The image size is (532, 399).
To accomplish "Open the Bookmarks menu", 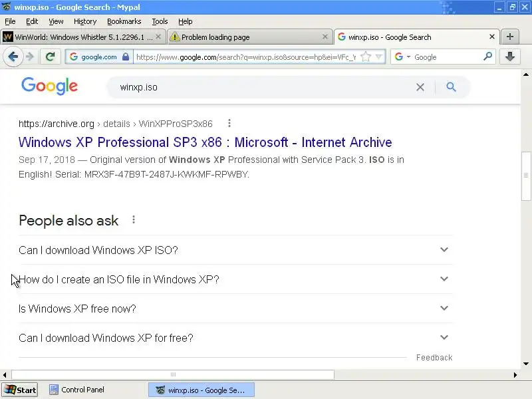I will (124, 21).
